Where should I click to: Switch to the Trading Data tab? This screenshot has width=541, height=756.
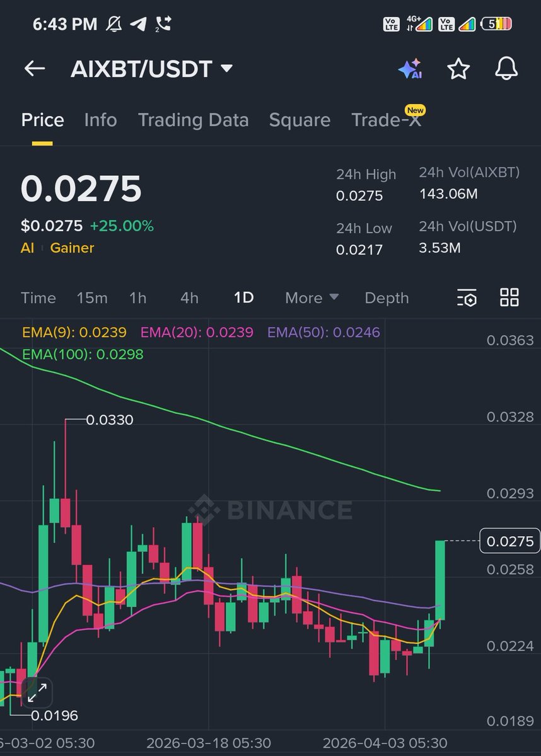pyautogui.click(x=193, y=120)
